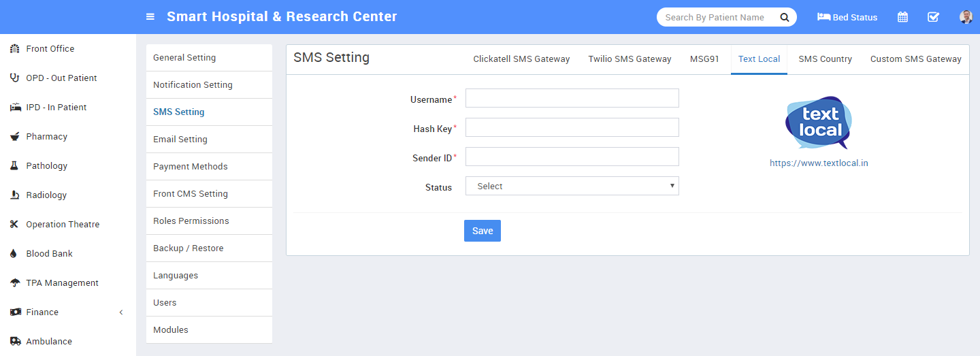Click the Text Local logo

pyautogui.click(x=819, y=123)
